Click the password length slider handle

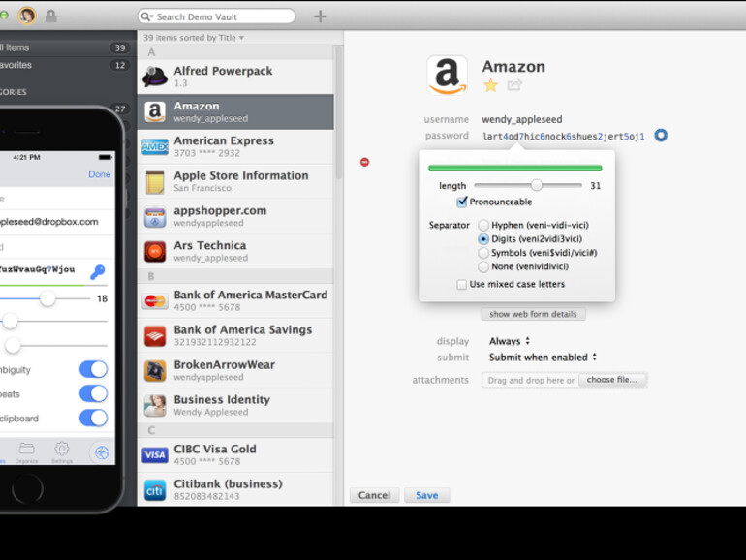click(x=536, y=185)
